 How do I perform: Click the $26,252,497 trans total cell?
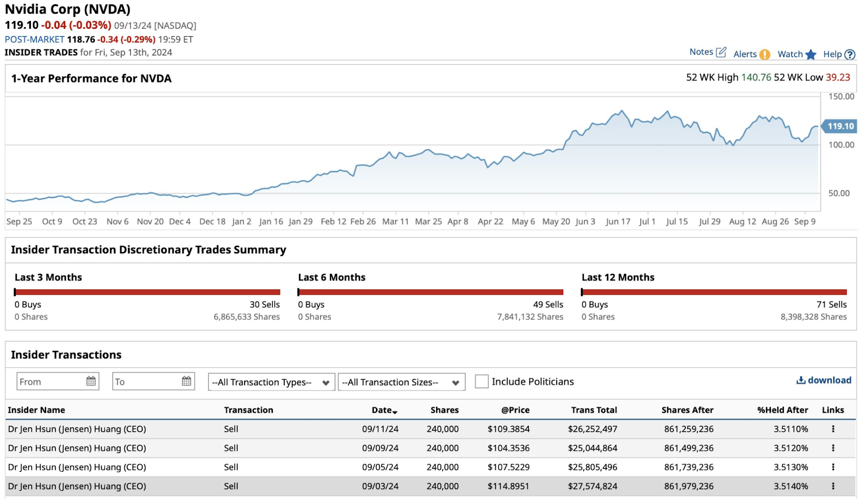[592, 429]
